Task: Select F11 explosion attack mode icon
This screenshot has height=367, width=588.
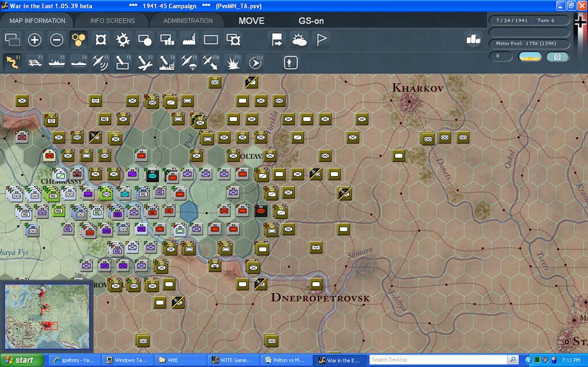Action: pos(234,62)
